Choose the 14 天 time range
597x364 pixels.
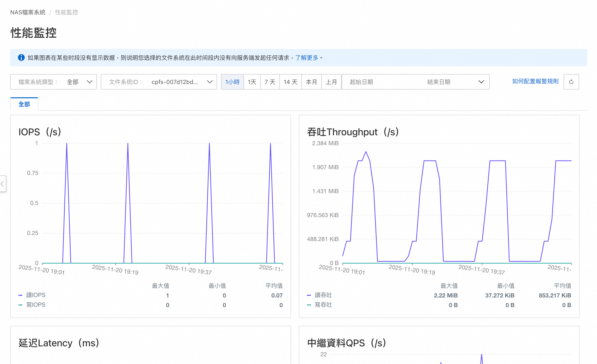290,82
